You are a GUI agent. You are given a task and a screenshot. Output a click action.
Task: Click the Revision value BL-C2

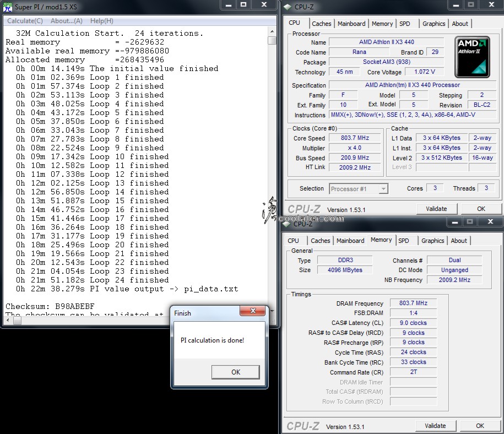coord(482,105)
